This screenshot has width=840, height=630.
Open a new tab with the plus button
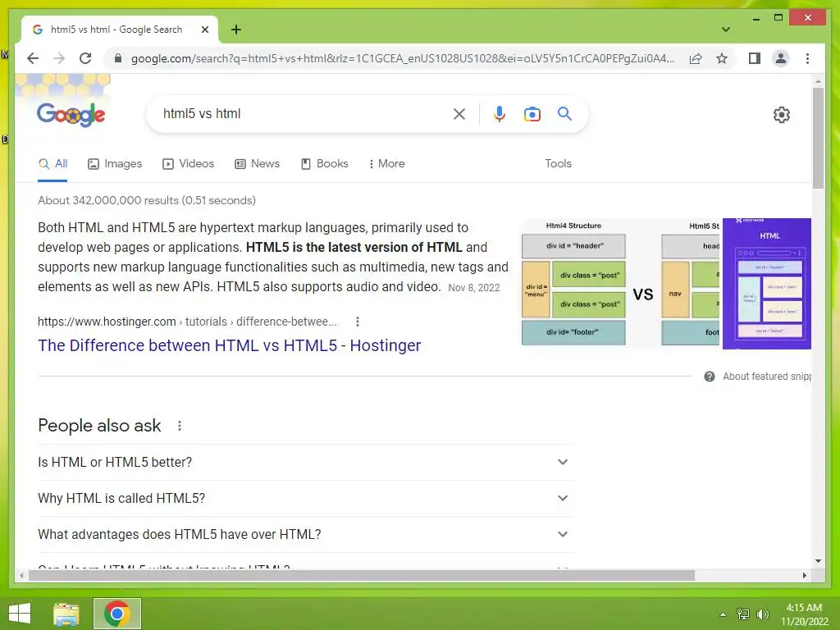235,30
